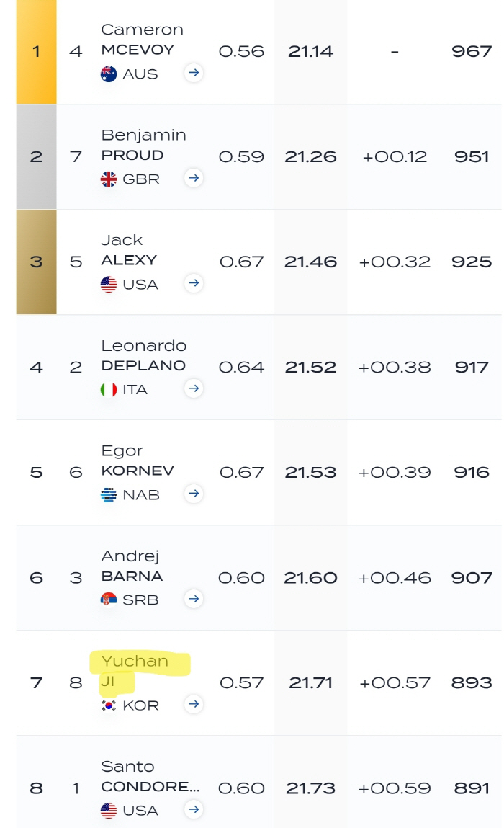Click the Korean flag next to KOR
The width and height of the screenshot is (504, 828).
(109, 705)
